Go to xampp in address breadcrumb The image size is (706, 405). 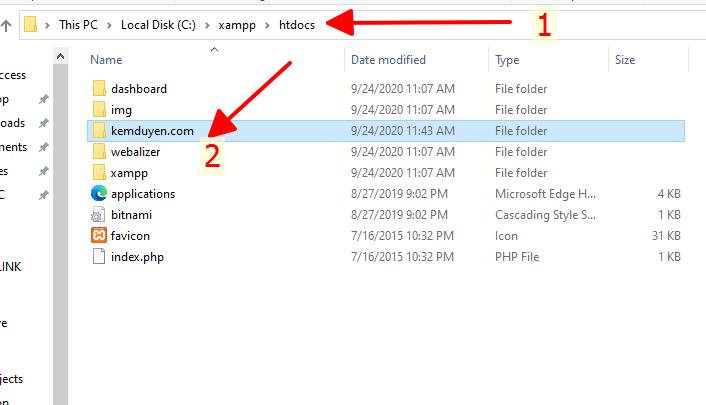tap(237, 25)
